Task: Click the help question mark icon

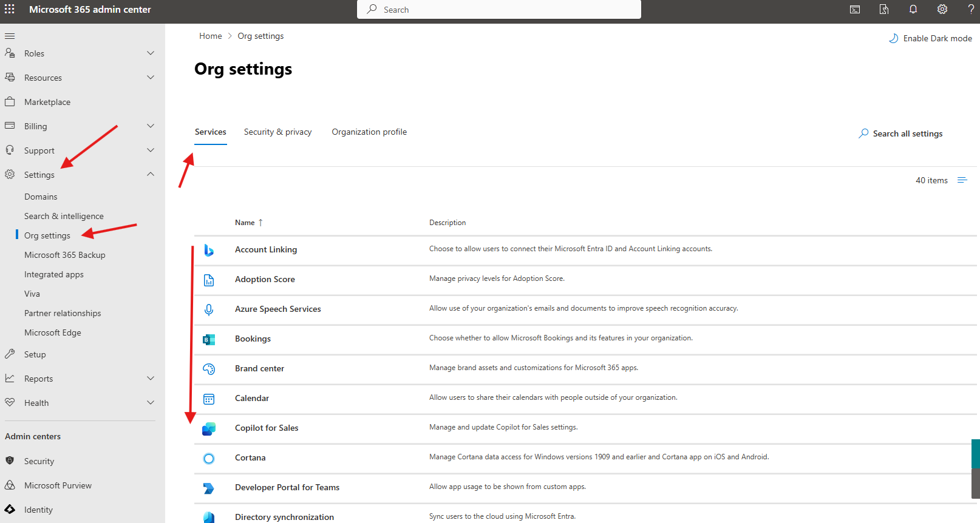Action: click(x=971, y=9)
